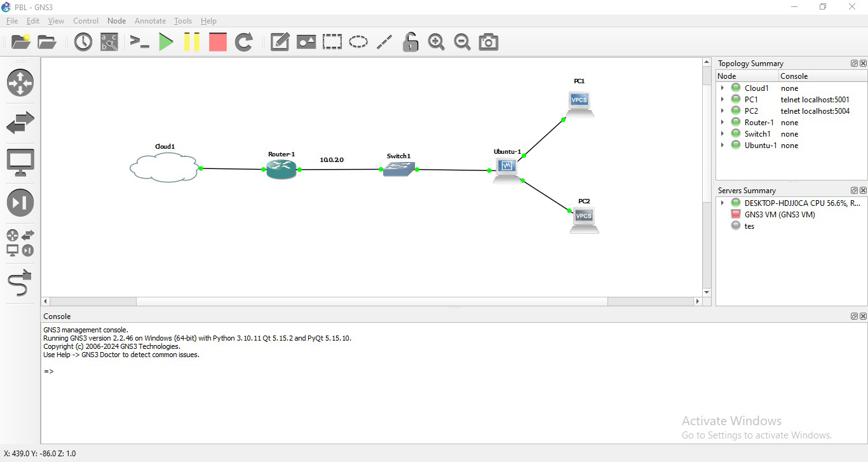Stop all nodes with red square button
This screenshot has width=868, height=462.
(x=218, y=42)
